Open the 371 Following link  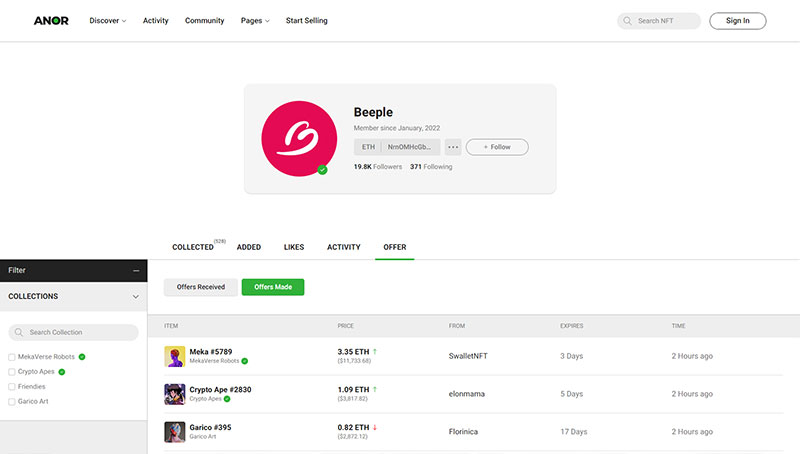pyautogui.click(x=431, y=167)
